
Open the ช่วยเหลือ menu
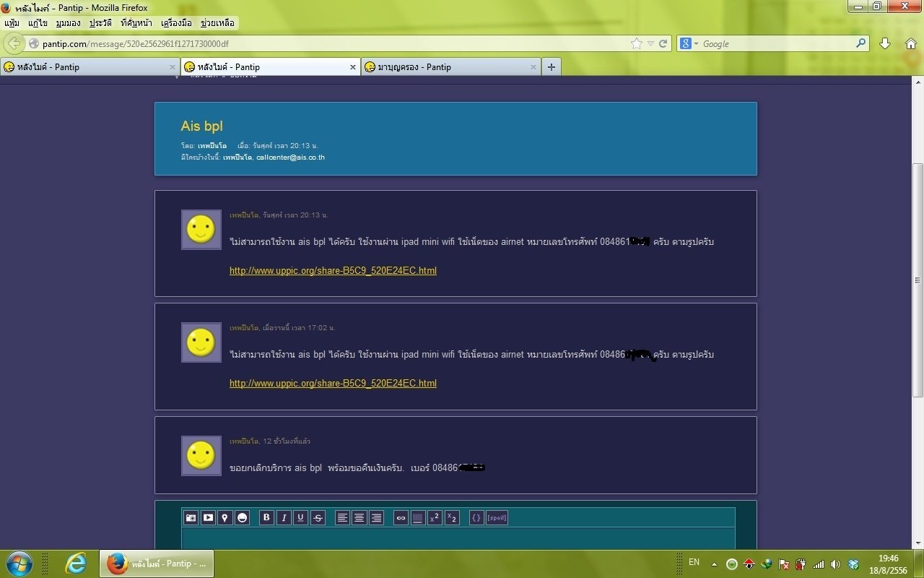pyautogui.click(x=217, y=23)
